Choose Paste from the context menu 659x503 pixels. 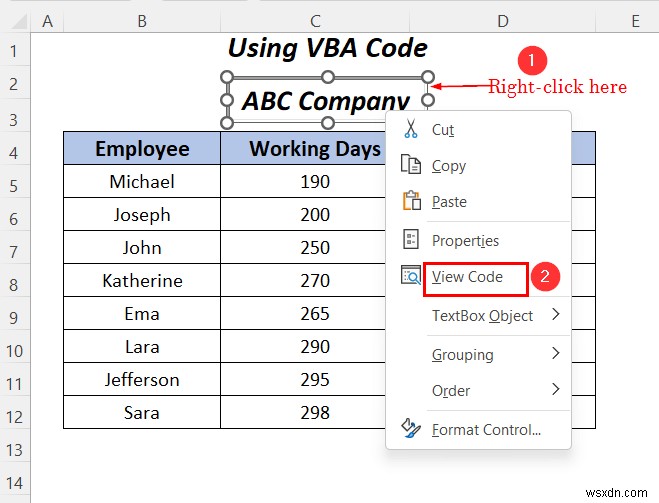tap(478, 202)
